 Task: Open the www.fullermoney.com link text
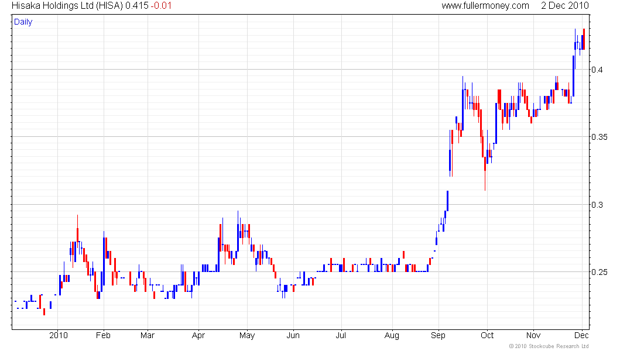coord(485,6)
